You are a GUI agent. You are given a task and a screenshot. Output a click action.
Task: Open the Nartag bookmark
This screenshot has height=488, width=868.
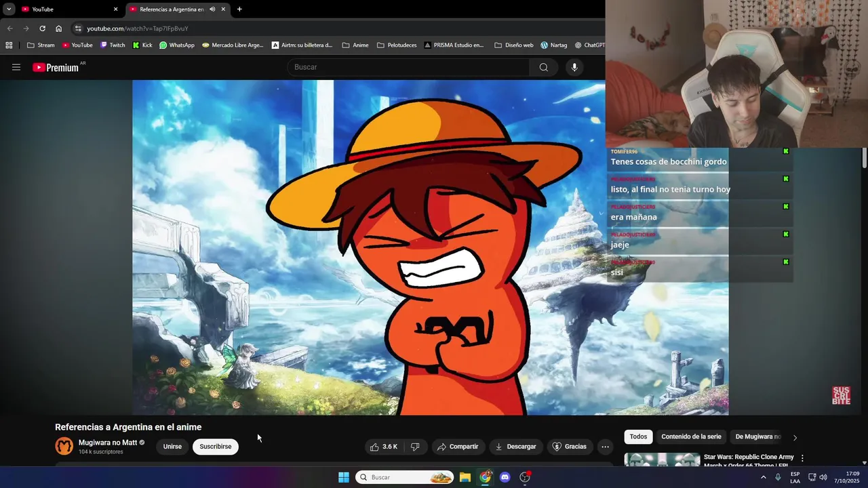tap(554, 45)
